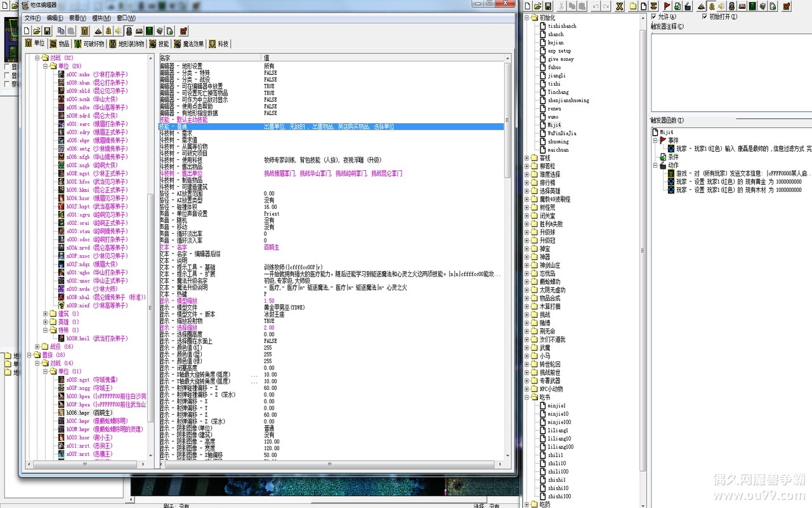
Task: Switch to the 技能 (Abilities) tab
Action: (159, 44)
